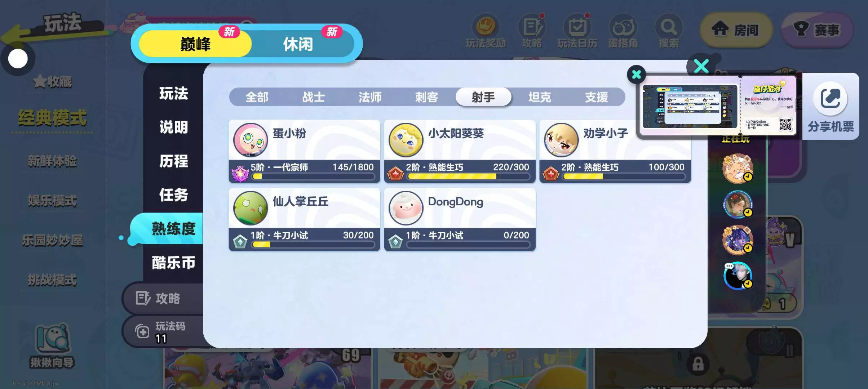This screenshot has height=389, width=868.
Task: Open the 揪揪向导 guide icon
Action: point(52,339)
